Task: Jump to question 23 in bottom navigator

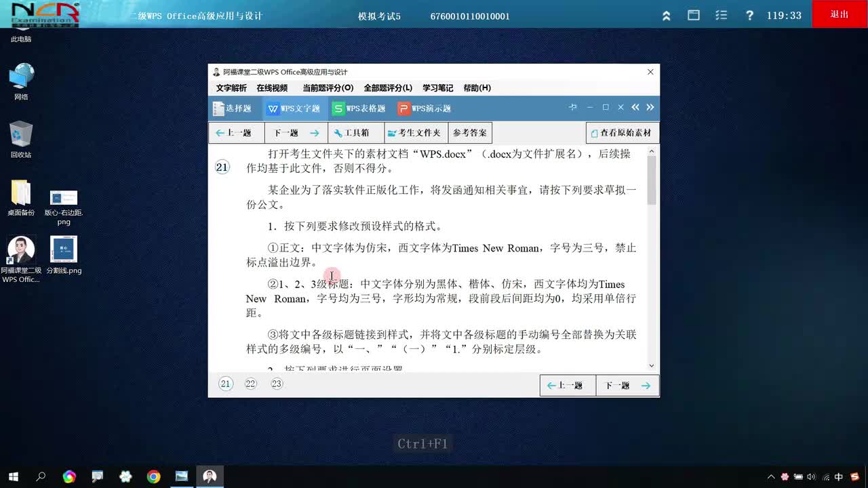Action: pyautogui.click(x=277, y=384)
